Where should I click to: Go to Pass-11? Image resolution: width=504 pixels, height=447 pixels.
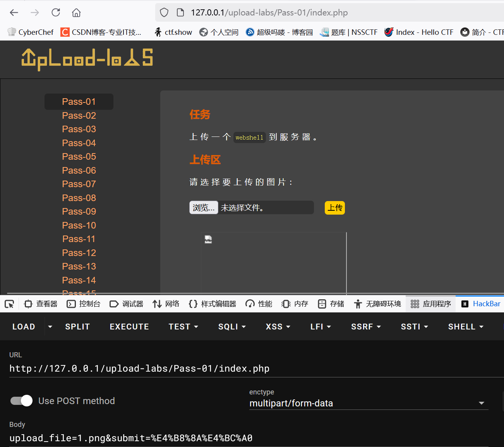(79, 239)
